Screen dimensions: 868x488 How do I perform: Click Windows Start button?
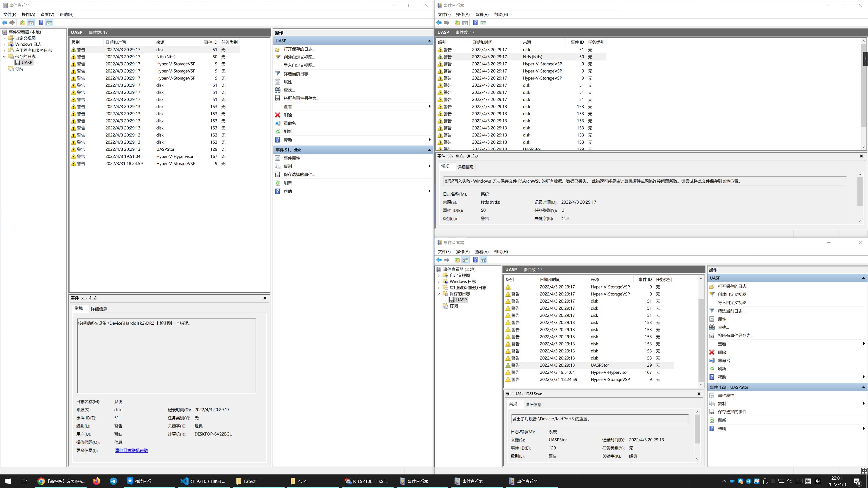click(8, 481)
